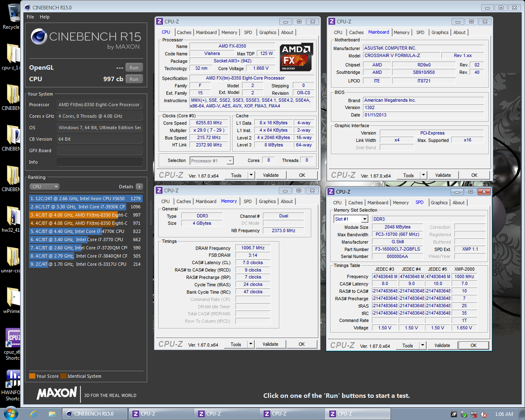Expand Tools arrow in CPU tab window
Viewport: 525px width, 420px height.
tap(251, 175)
